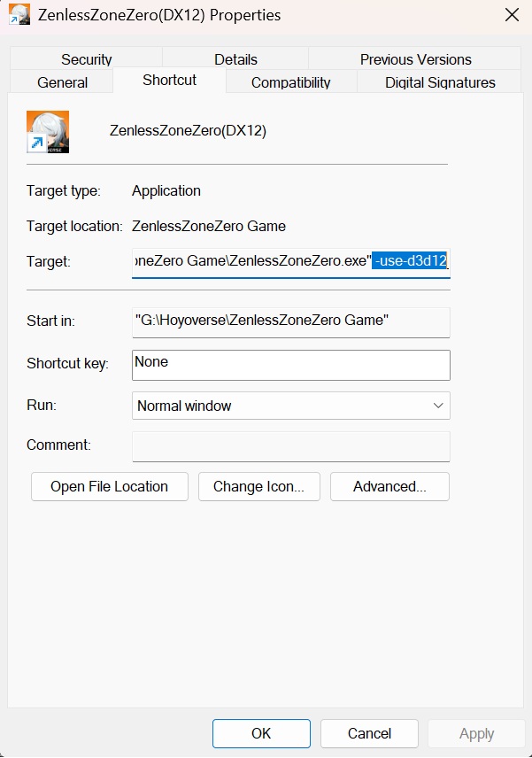Open the Advanced shortcut options
This screenshot has width=532, height=758.
click(389, 486)
